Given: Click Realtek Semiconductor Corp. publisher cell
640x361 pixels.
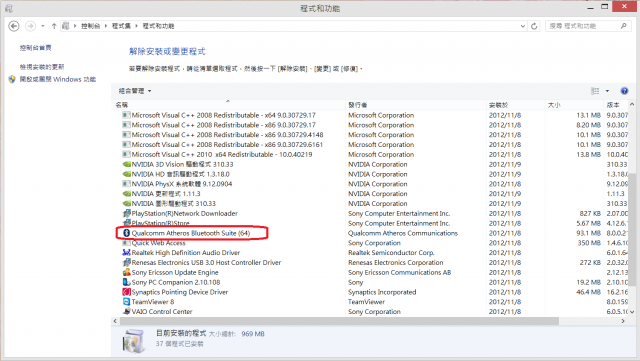Looking at the screenshot, I should [391, 253].
